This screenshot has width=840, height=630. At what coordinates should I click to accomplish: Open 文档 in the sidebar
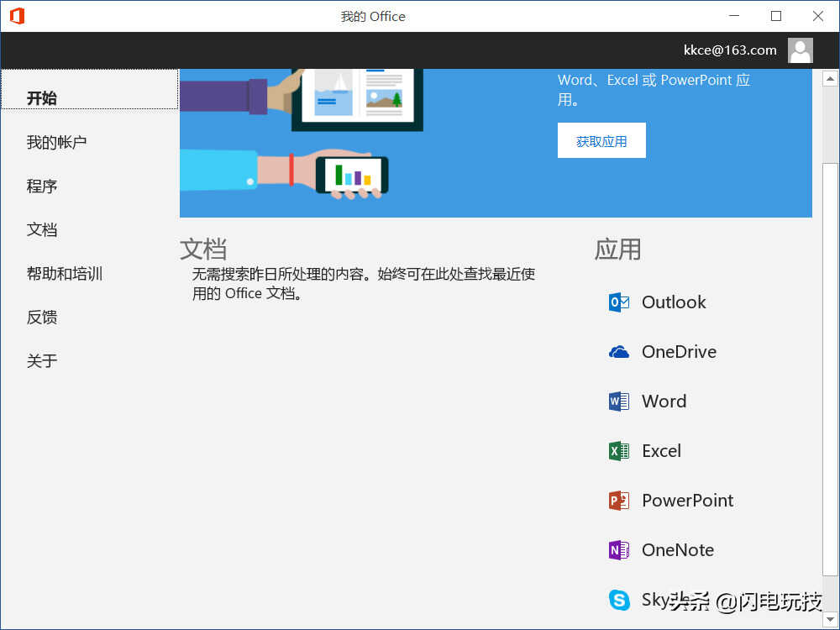(42, 230)
